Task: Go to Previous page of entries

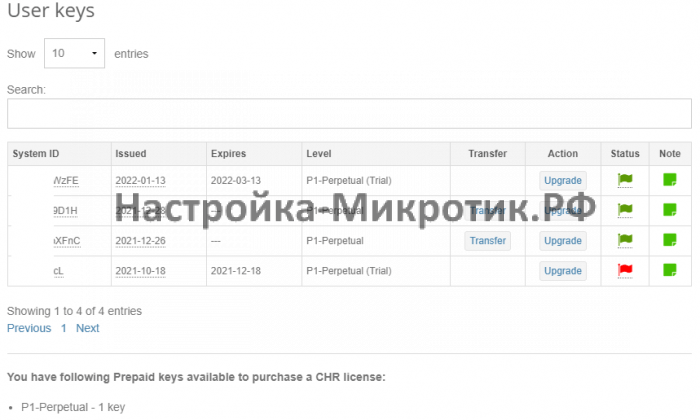Action: point(29,328)
